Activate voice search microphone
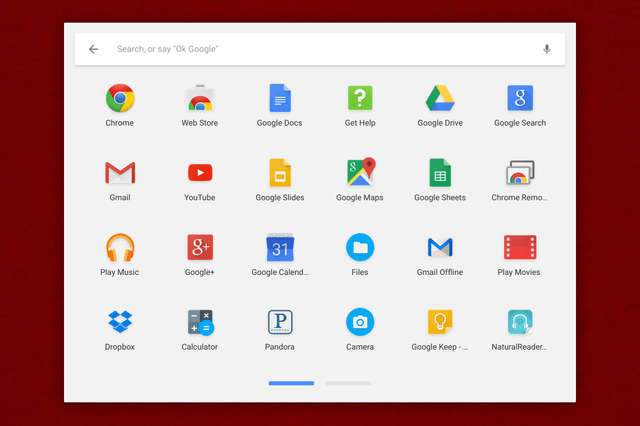The width and height of the screenshot is (640, 426). [x=547, y=49]
